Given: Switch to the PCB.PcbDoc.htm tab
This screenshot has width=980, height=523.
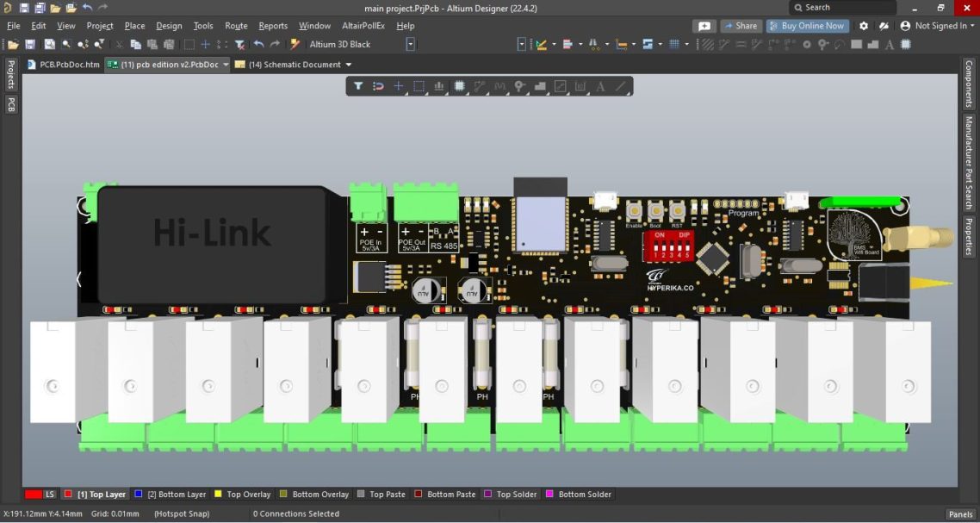Looking at the screenshot, I should coord(64,65).
